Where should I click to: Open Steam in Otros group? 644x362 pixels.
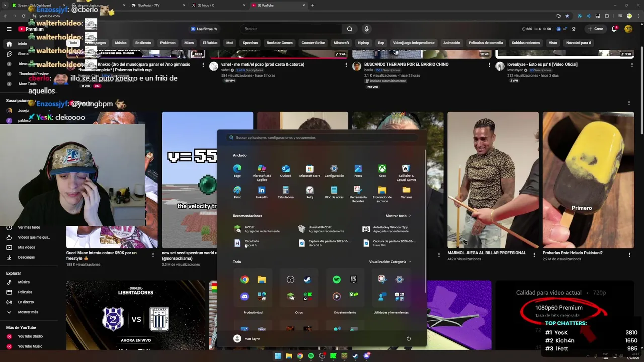point(307,280)
